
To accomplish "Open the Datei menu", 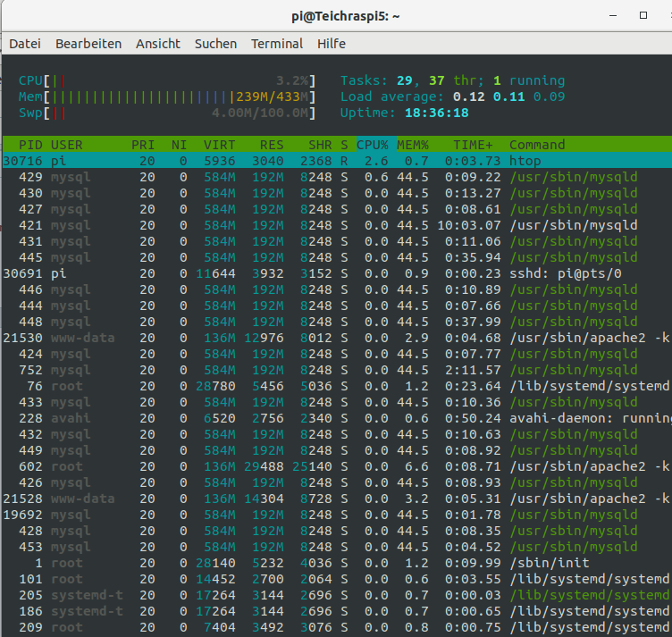I will tap(25, 44).
